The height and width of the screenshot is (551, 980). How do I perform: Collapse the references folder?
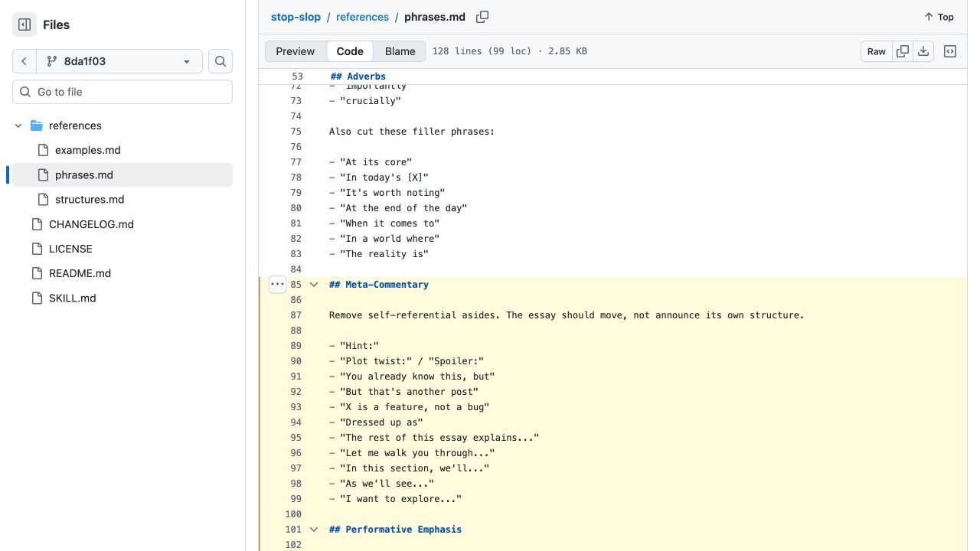18,126
